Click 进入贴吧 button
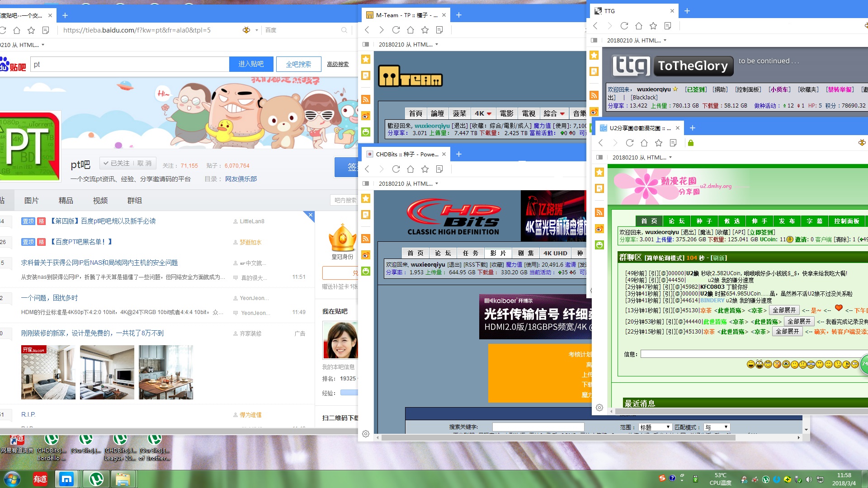The height and width of the screenshot is (488, 868). pyautogui.click(x=251, y=64)
